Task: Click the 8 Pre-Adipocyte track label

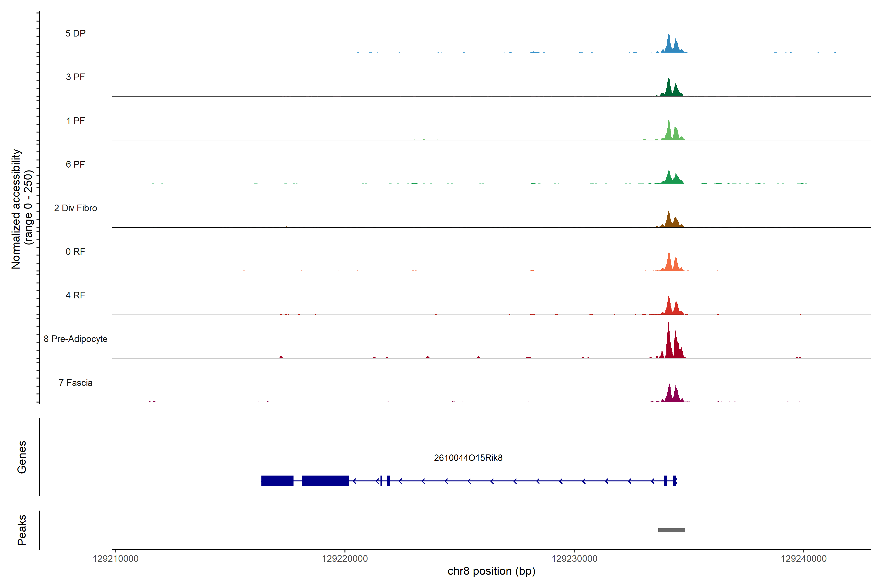Action: point(75,339)
